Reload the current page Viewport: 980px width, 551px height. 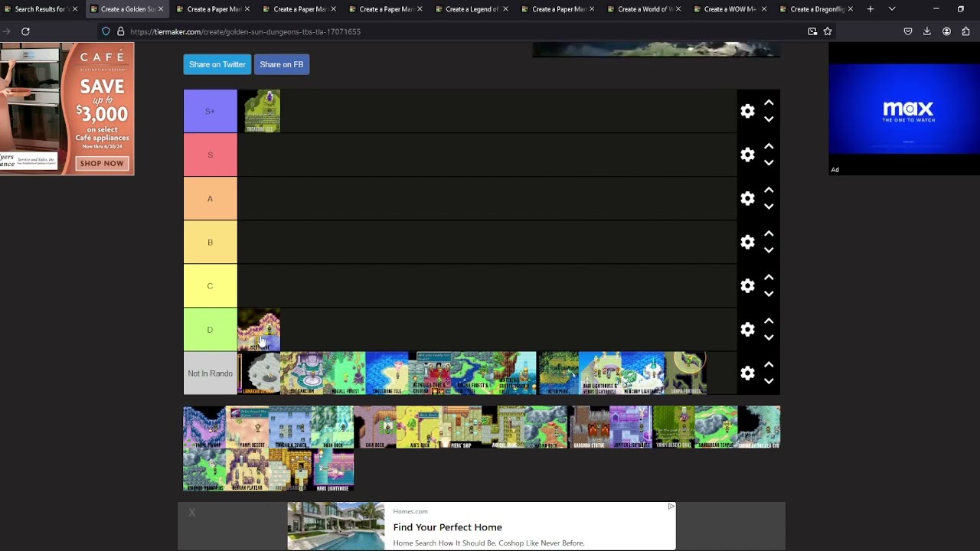[25, 31]
